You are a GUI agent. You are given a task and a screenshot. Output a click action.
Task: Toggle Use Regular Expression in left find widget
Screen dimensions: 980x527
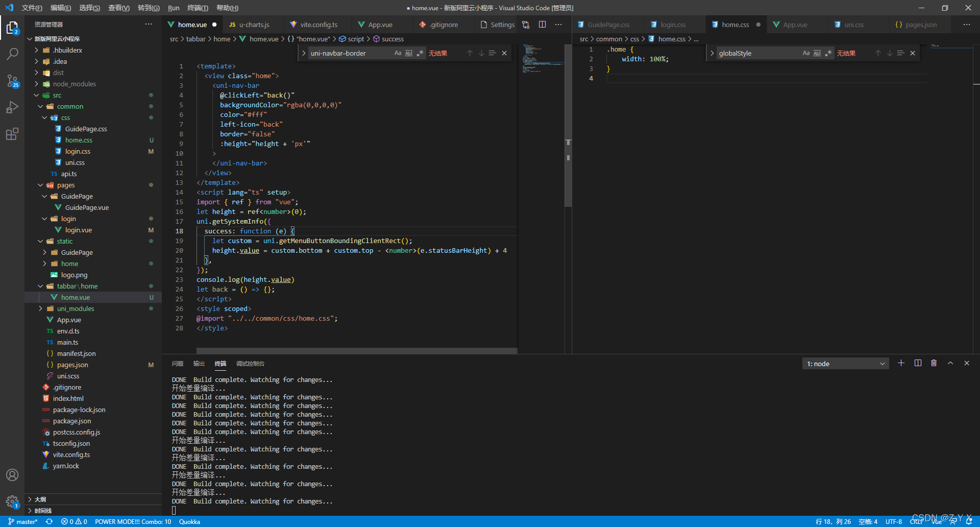point(420,53)
